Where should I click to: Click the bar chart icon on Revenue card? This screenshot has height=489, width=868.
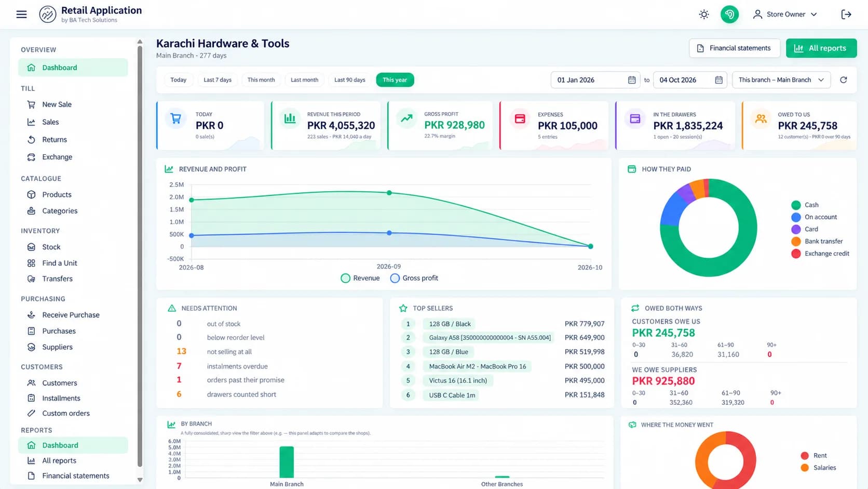point(290,118)
